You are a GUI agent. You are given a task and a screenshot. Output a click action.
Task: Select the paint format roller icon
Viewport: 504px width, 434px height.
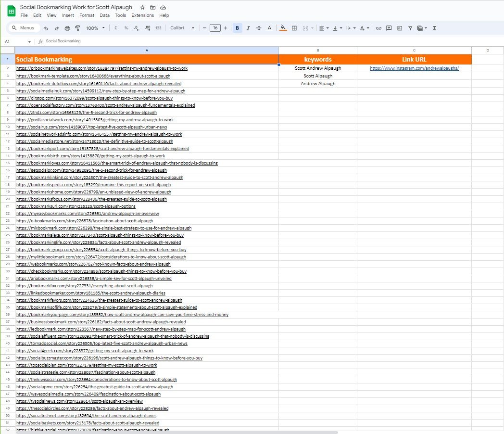pyautogui.click(x=77, y=28)
